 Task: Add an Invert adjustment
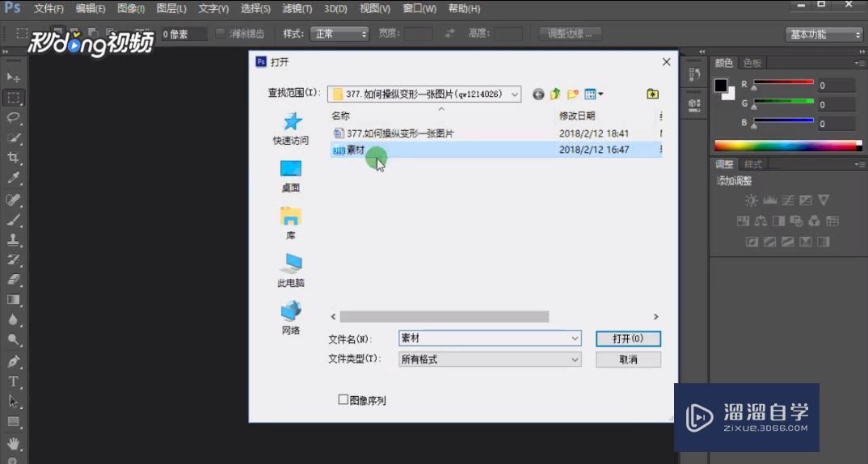[x=752, y=242]
